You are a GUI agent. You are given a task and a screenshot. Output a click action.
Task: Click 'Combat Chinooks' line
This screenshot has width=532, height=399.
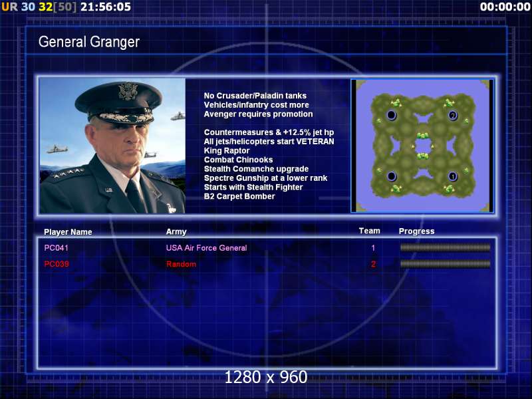click(238, 160)
